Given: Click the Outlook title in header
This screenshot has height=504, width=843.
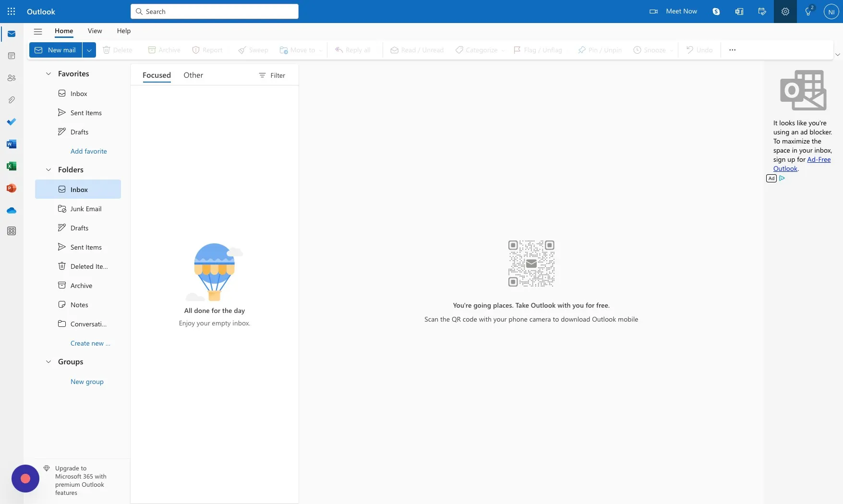Looking at the screenshot, I should pyautogui.click(x=41, y=12).
